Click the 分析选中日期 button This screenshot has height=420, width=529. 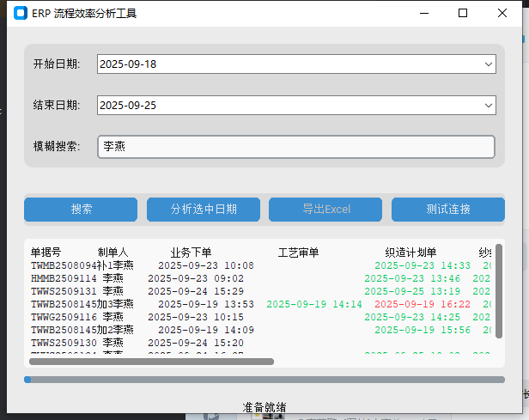pyautogui.click(x=204, y=210)
